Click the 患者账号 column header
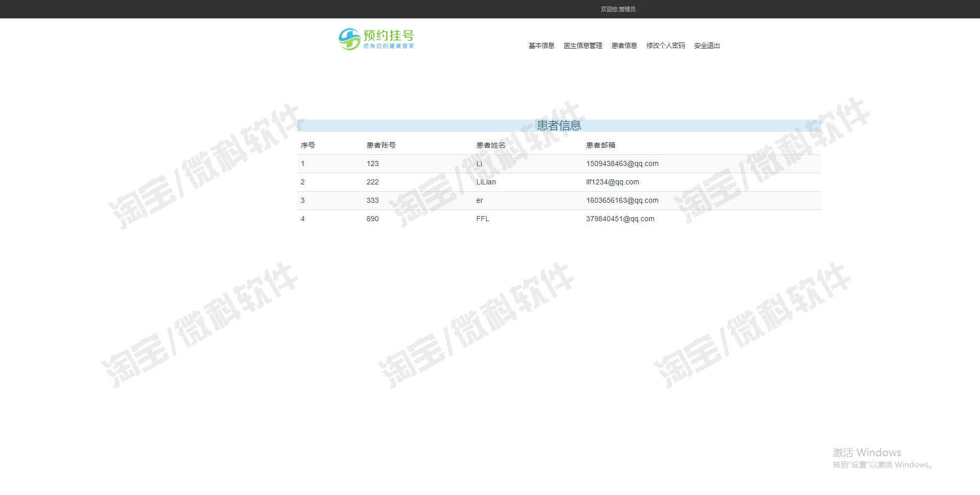980x495 pixels. [381, 145]
